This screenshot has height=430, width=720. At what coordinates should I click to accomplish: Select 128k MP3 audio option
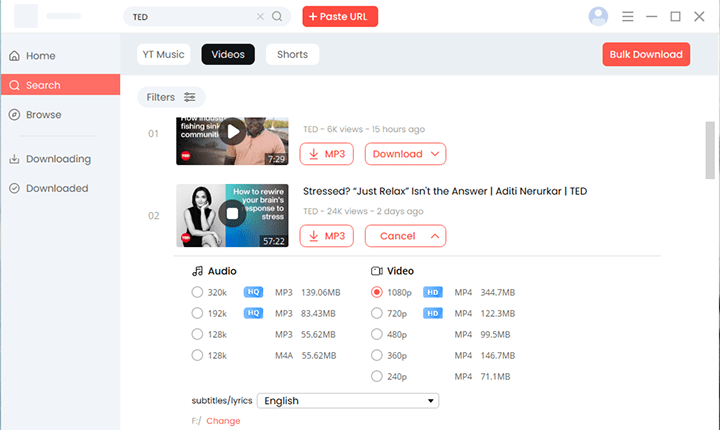pos(197,334)
